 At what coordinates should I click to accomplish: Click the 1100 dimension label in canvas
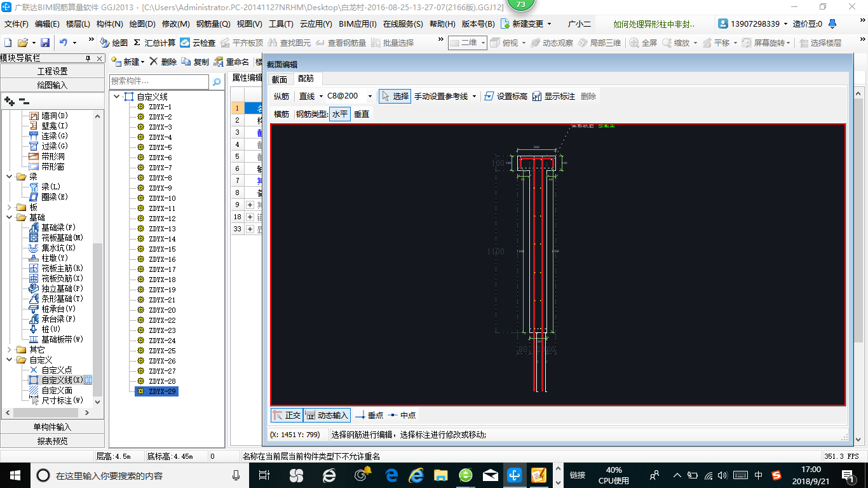tap(496, 252)
